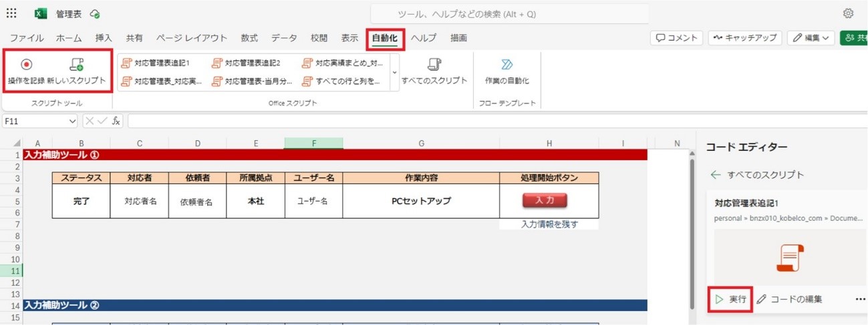Start recording with 操作を記録
Viewport: 868px width, 325px height.
click(26, 72)
